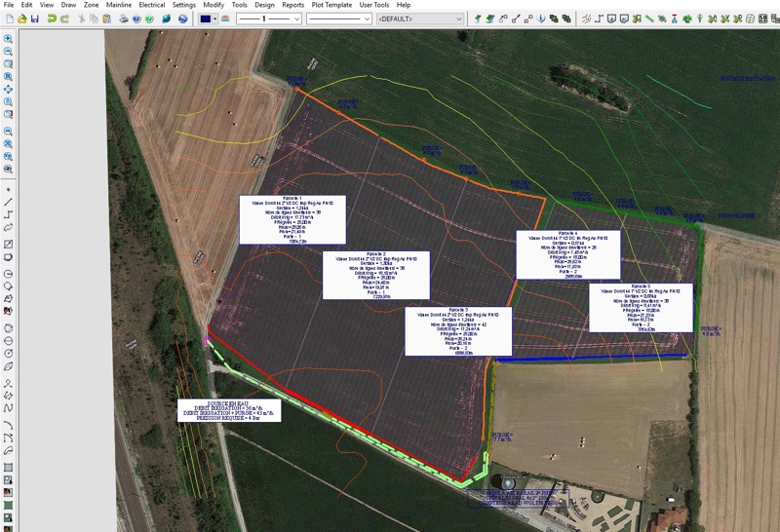
Task: Click the Paste clipboard icon
Action: coord(106,19)
